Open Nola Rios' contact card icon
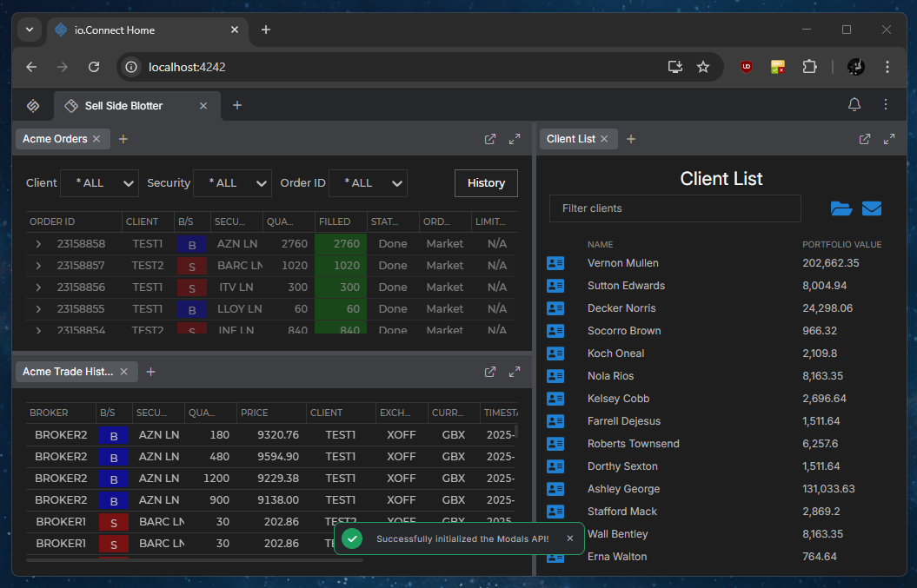Image resolution: width=917 pixels, height=588 pixels. 555,376
